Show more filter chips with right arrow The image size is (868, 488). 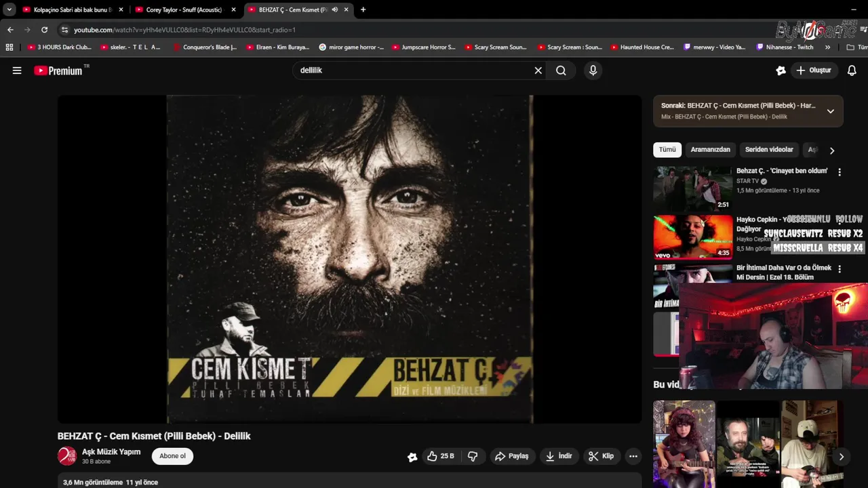point(832,150)
